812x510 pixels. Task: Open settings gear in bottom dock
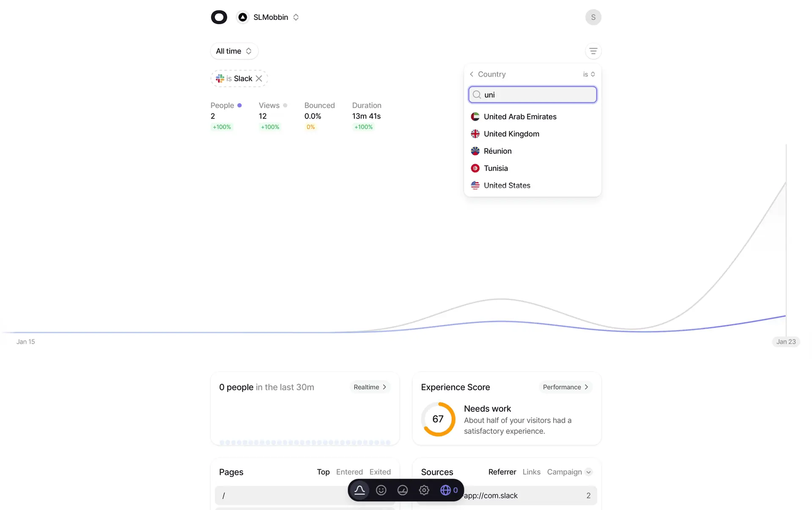pyautogui.click(x=424, y=490)
